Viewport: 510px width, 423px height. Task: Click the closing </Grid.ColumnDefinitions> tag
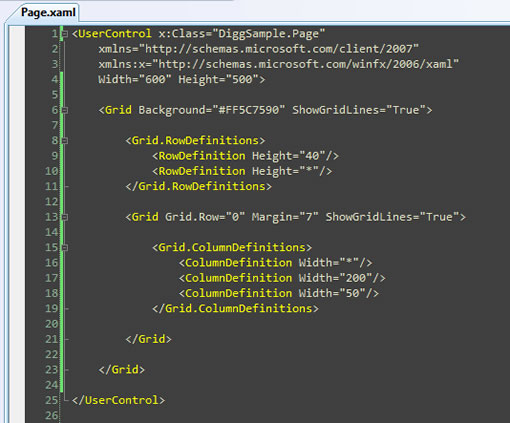(x=235, y=309)
